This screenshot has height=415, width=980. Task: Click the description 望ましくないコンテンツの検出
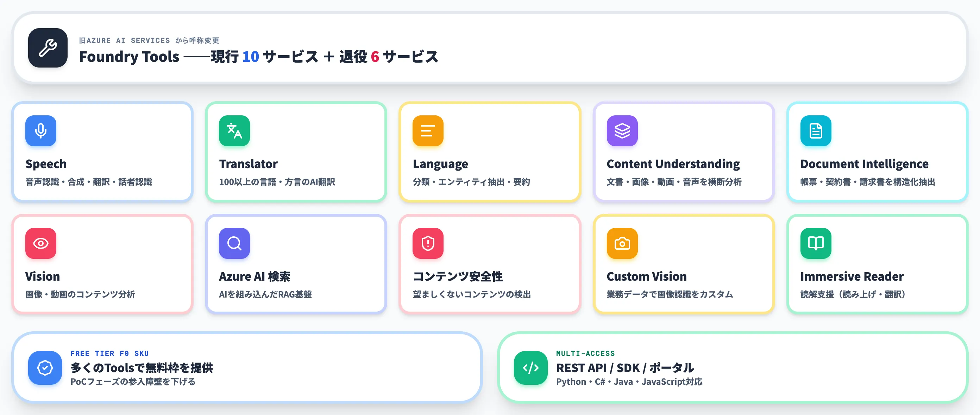(x=472, y=294)
